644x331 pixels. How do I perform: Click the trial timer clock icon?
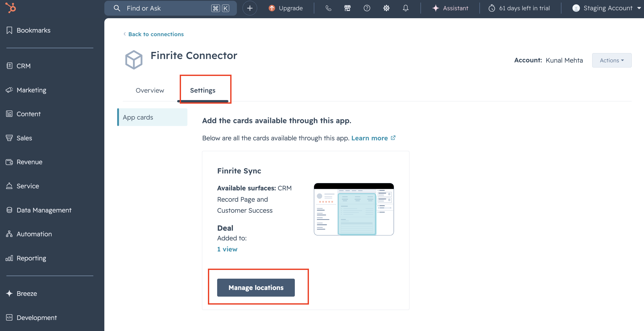coord(492,8)
